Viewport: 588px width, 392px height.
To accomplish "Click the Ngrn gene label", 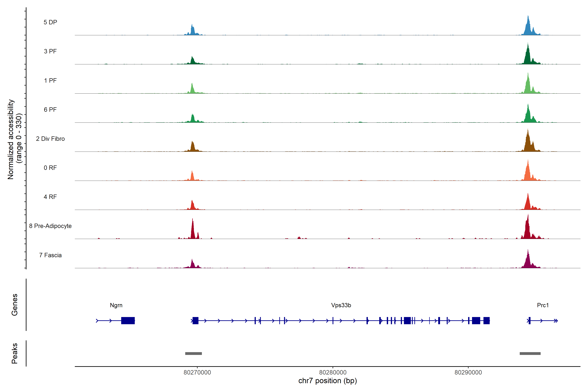I will [116, 305].
